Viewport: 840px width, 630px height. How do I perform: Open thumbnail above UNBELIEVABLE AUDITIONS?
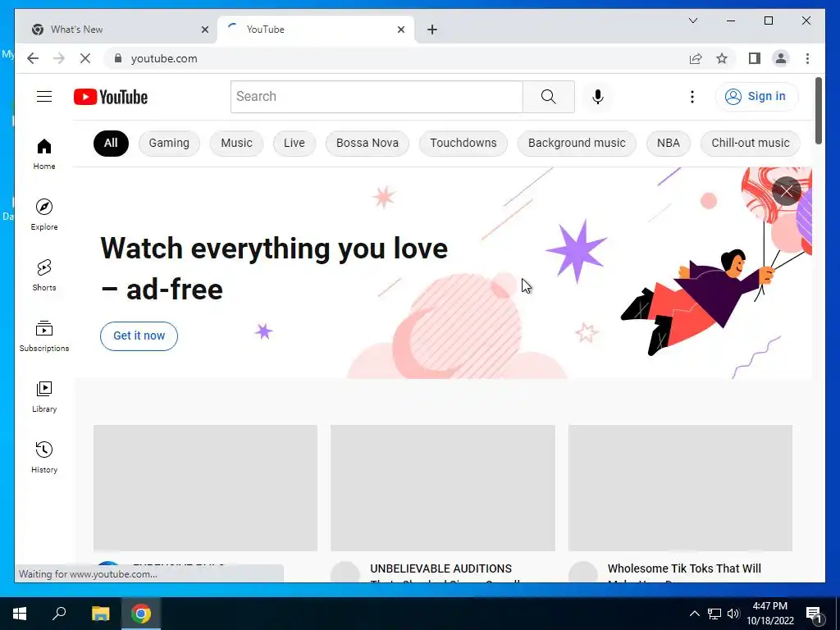[442, 487]
